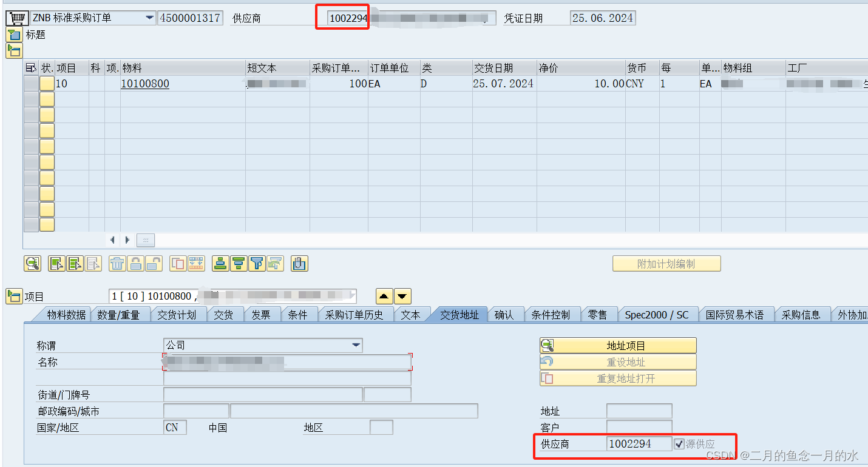Click the 交货日期 cell 25.07.2024

tap(504, 84)
